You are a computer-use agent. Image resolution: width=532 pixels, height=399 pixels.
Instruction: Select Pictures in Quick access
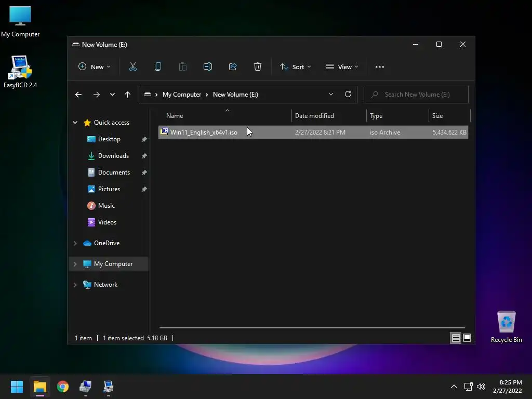click(x=109, y=189)
